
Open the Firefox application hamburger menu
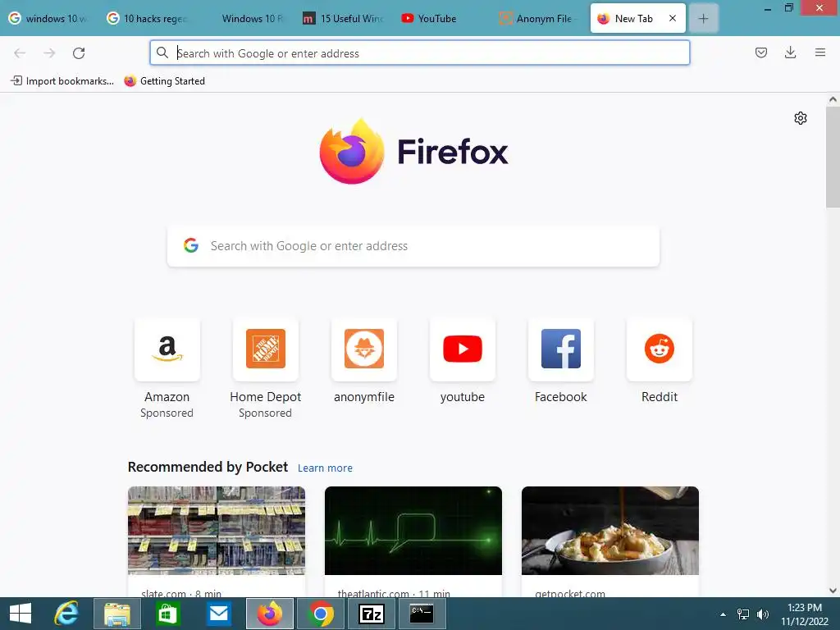pos(819,52)
